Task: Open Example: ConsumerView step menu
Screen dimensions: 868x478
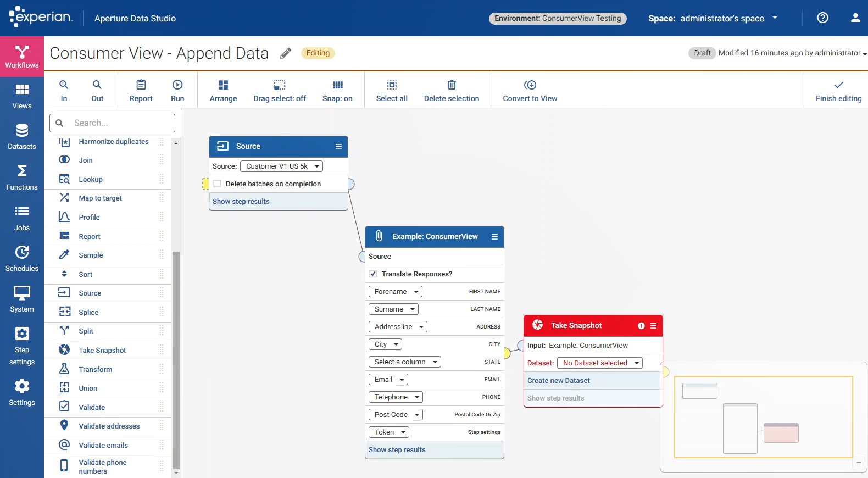Action: pyautogui.click(x=494, y=237)
